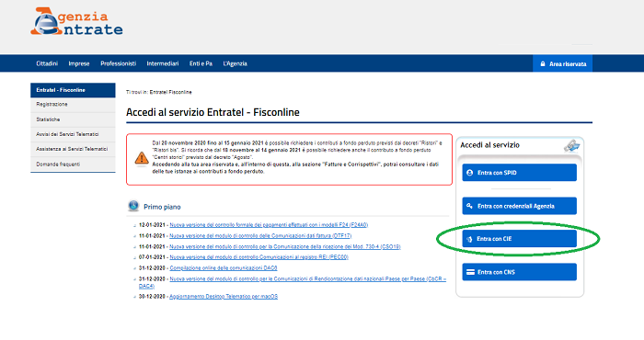Open Domande frequenti in sidebar
The width and height of the screenshot is (644, 340).
pyautogui.click(x=73, y=164)
